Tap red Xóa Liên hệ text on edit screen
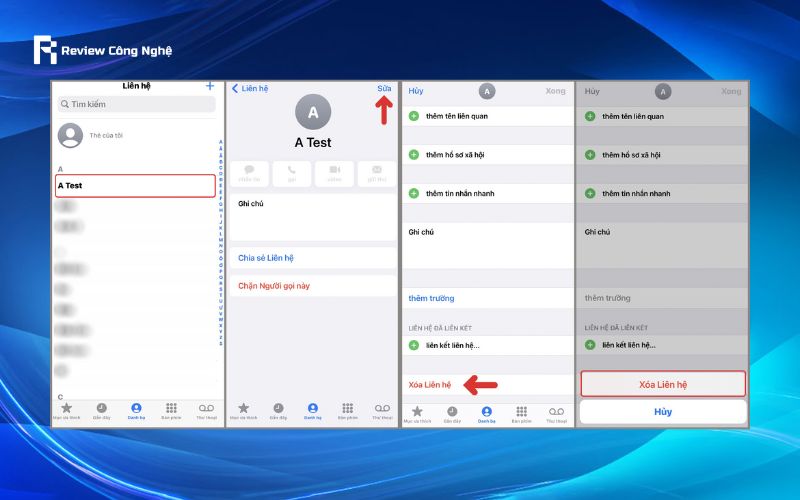The image size is (800, 500). (x=430, y=385)
